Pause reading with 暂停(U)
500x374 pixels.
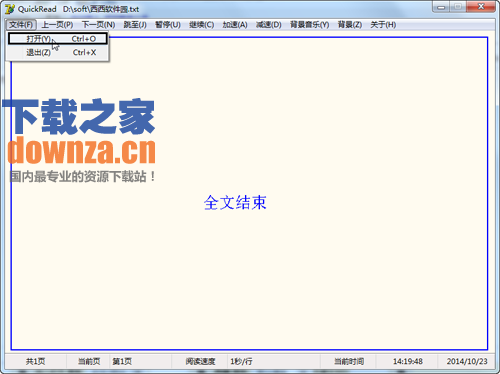pos(168,25)
